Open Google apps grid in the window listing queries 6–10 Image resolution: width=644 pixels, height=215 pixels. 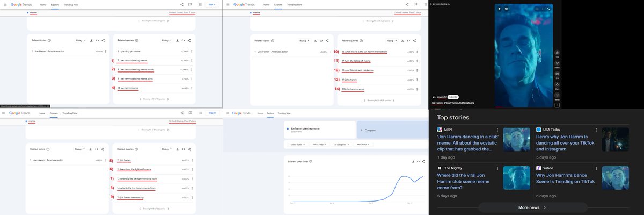pos(200,4)
